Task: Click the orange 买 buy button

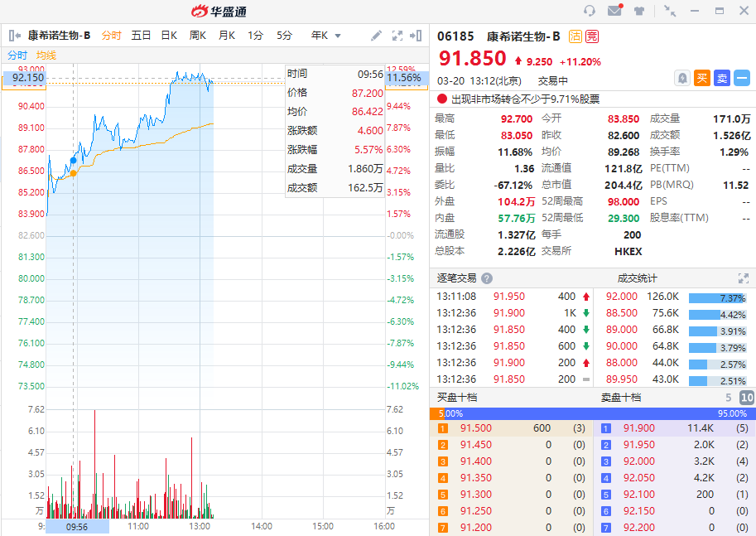Action: click(702, 78)
